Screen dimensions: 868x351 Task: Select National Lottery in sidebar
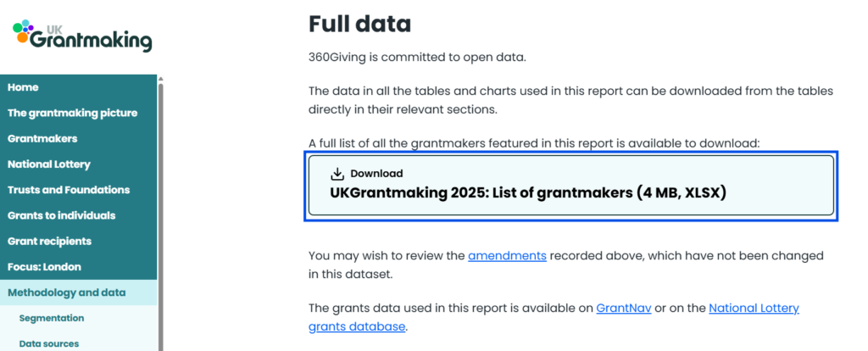pyautogui.click(x=49, y=164)
